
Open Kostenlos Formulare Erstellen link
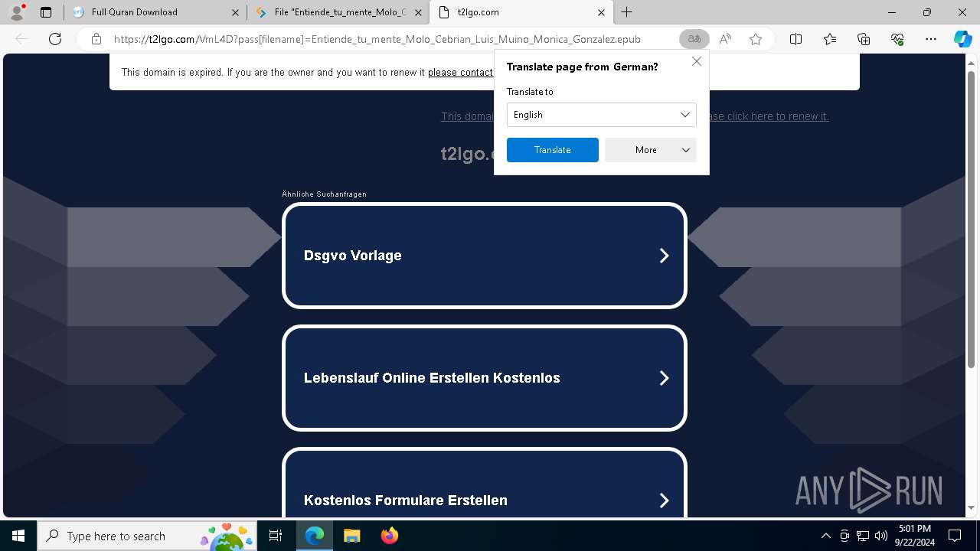coord(485,482)
